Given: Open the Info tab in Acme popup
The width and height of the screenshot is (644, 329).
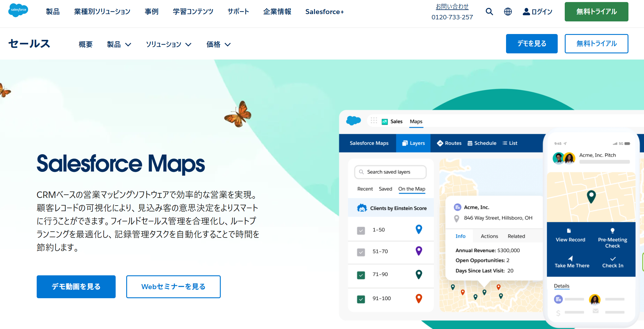Looking at the screenshot, I should (x=460, y=236).
